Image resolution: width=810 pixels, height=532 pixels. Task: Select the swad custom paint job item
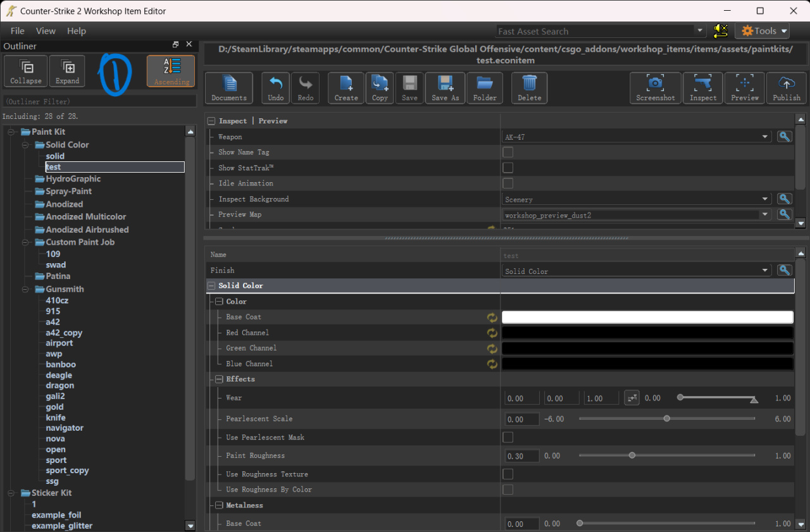pos(56,265)
